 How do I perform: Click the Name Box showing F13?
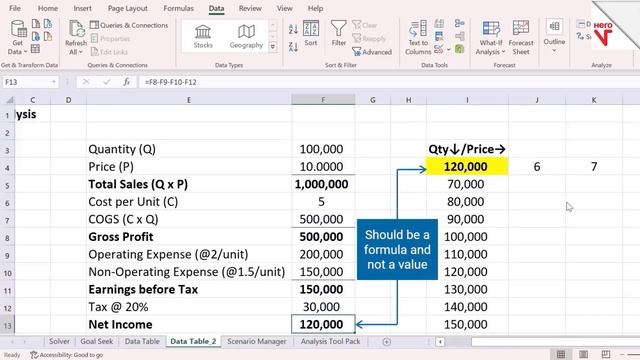[x=26, y=82]
